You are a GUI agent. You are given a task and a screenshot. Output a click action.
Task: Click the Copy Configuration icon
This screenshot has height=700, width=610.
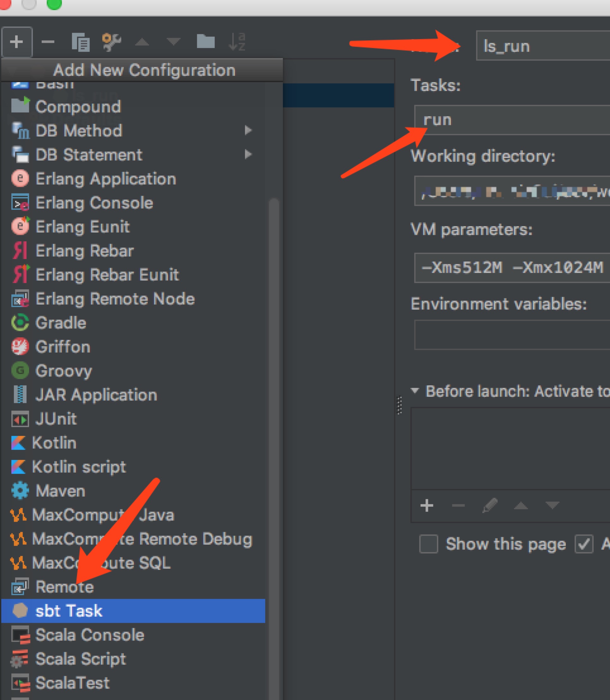(81, 42)
